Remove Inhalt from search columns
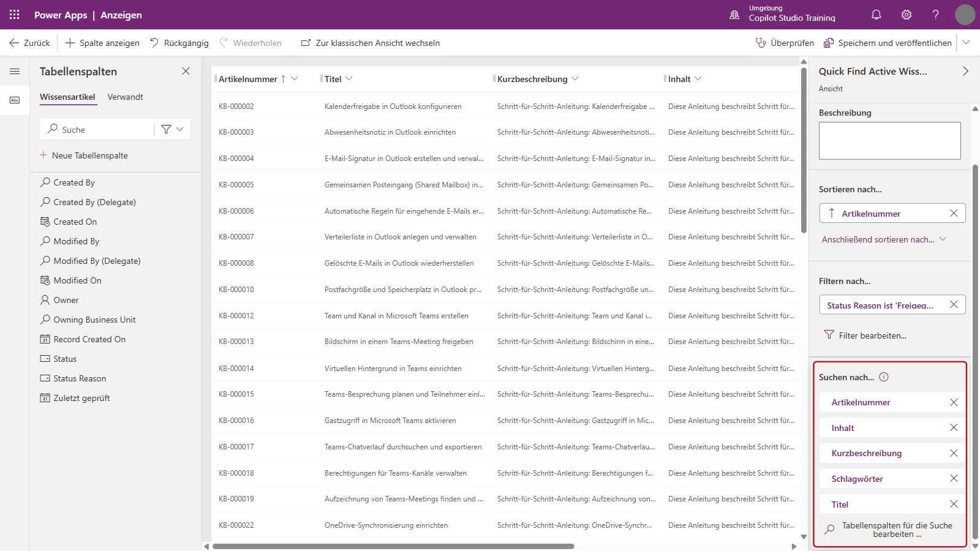 coord(954,427)
